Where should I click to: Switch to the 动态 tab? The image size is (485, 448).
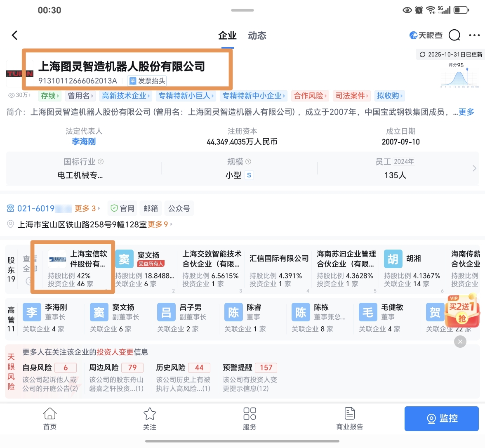(257, 35)
